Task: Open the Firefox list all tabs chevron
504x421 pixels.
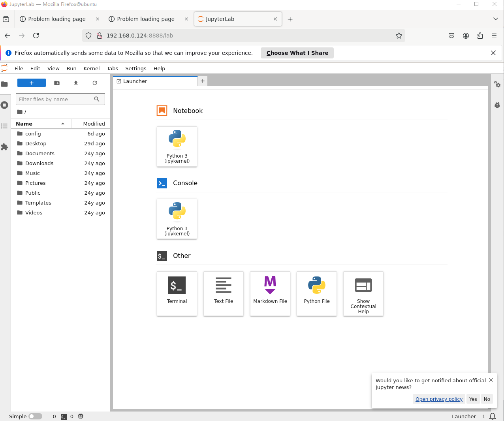Action: coord(495,19)
